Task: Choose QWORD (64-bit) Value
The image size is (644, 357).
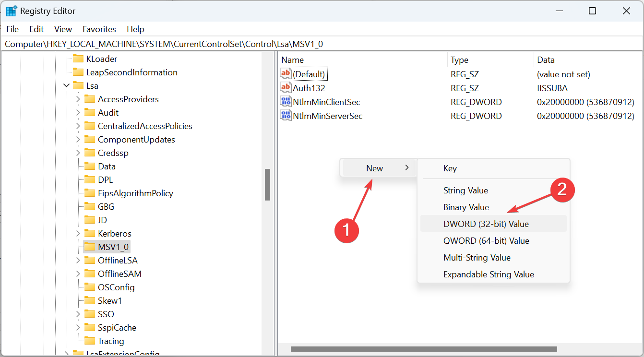Action: tap(493, 241)
